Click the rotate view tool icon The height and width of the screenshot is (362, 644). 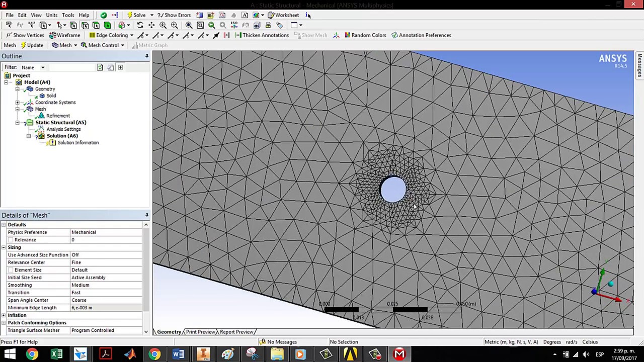[x=140, y=25]
